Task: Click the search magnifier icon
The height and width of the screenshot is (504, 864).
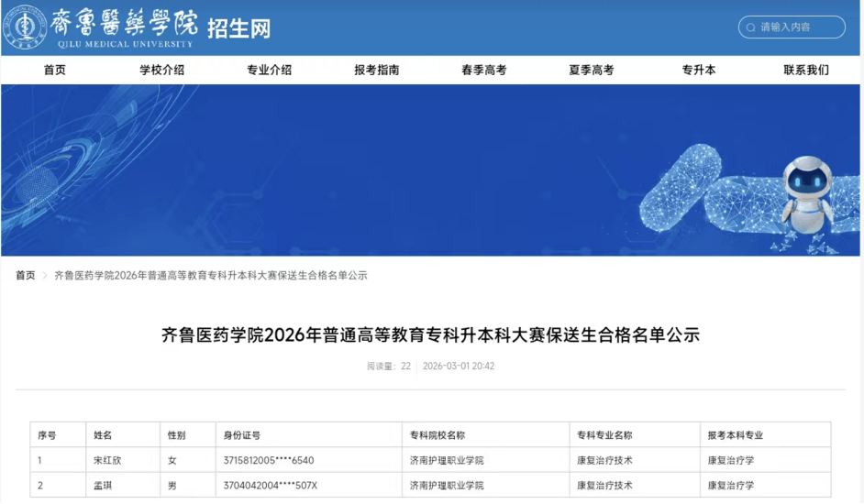Action: (750, 27)
